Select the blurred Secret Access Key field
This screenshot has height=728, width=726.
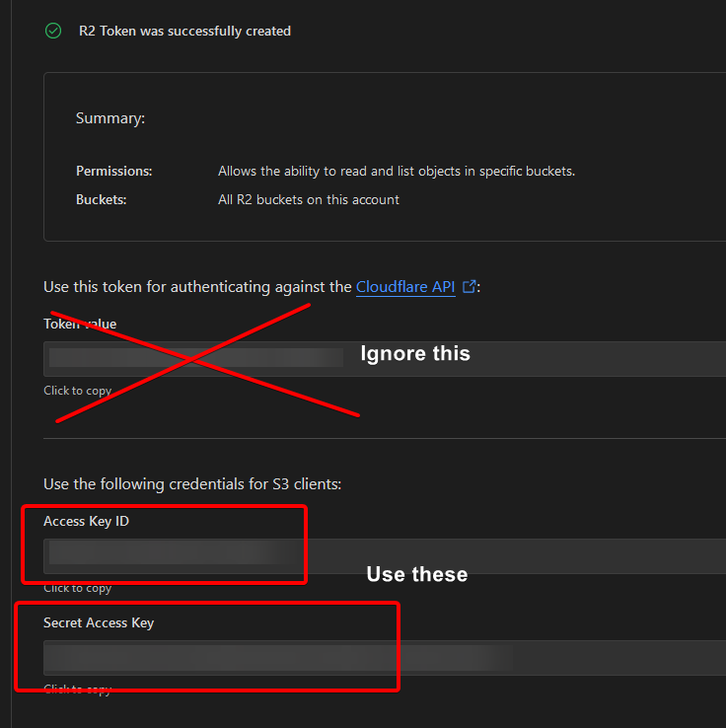click(x=385, y=657)
